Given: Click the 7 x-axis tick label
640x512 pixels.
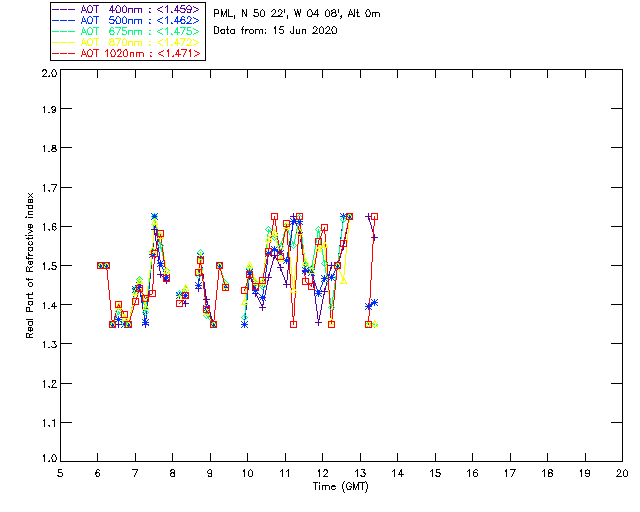Looking at the screenshot, I should (x=135, y=473).
